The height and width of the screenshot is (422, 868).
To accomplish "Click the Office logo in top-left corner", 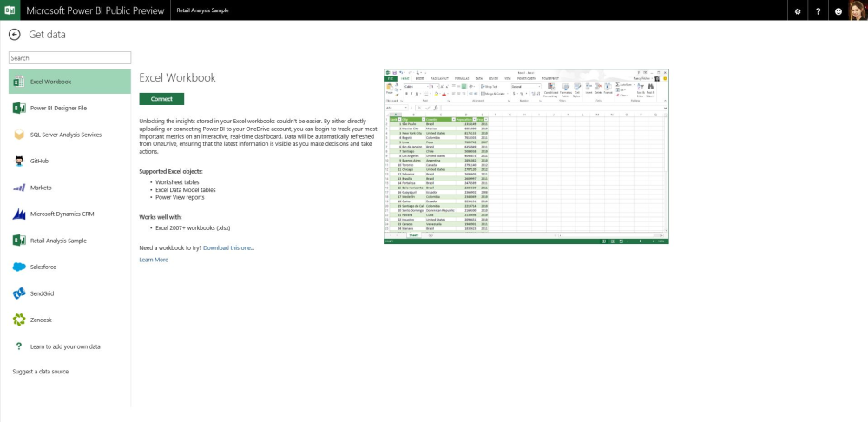I will [10, 10].
